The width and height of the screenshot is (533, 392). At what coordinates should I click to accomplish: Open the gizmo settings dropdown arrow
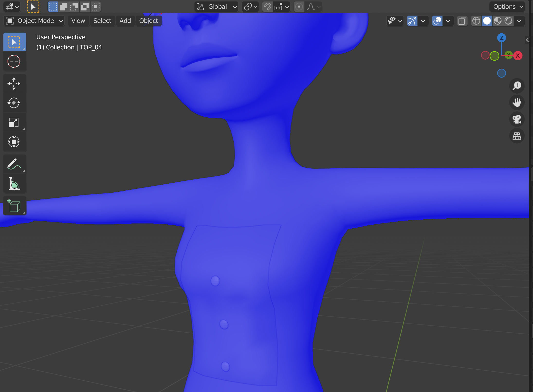[x=423, y=21]
